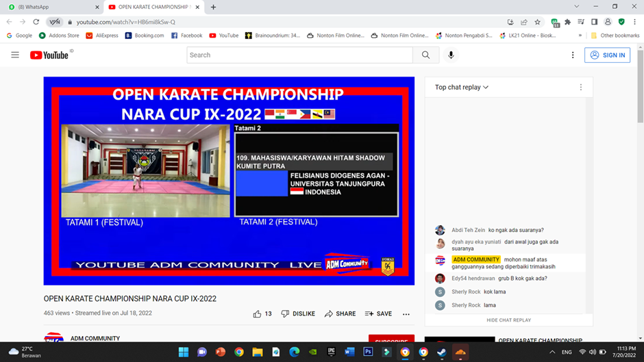
Task: Click the YouTube logo home icon
Action: pyautogui.click(x=49, y=55)
